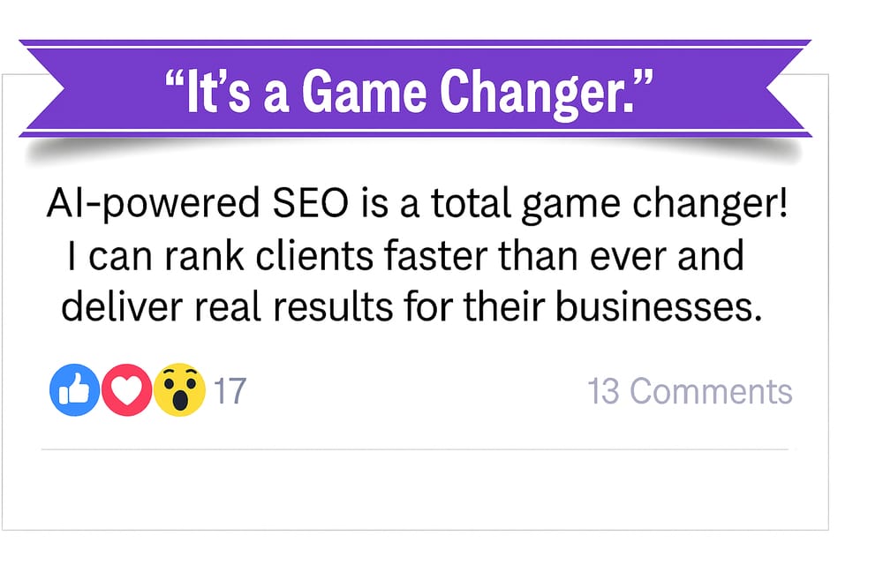Click the word "Comments" beside the number 13
Viewport: 883px width, 588px height.
pyautogui.click(x=711, y=391)
